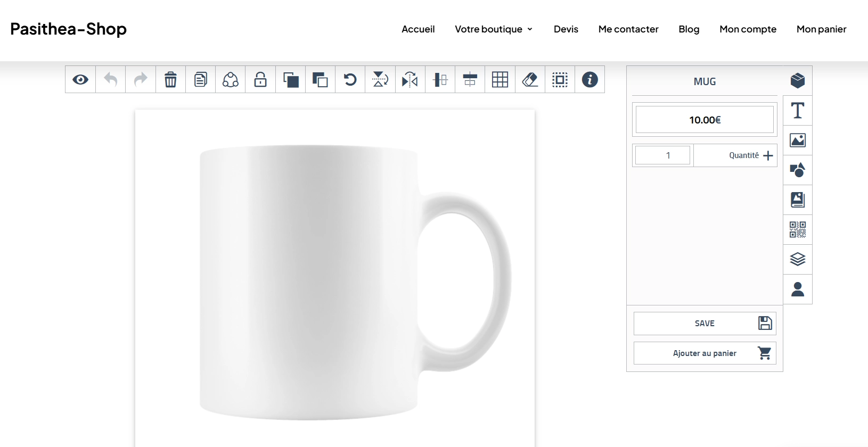
Task: Open the layers panel icon
Action: 797,260
